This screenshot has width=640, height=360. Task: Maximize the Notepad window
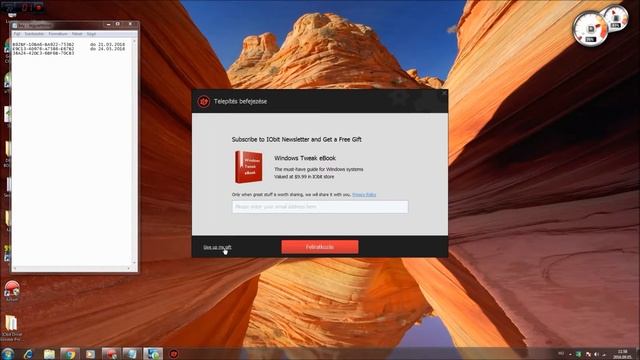pos(118,24)
